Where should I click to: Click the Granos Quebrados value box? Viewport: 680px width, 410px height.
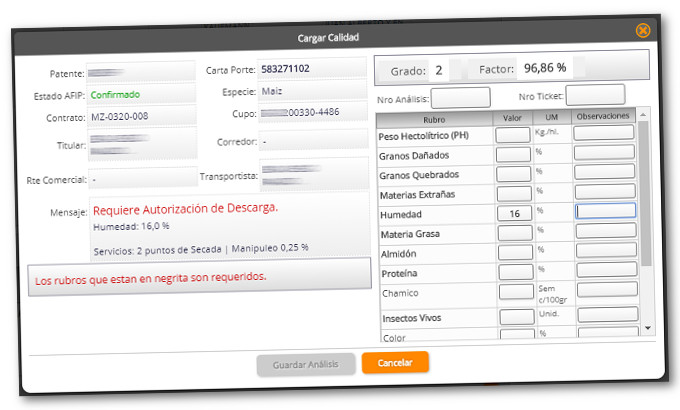514,174
